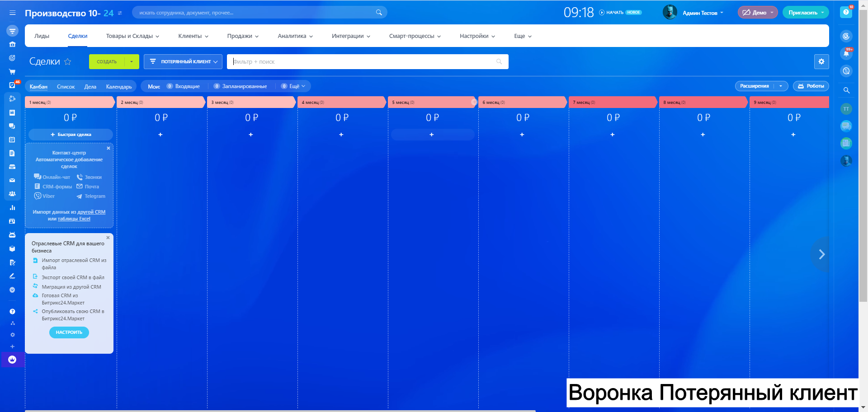Open the TT user chat avatar

pos(846,109)
